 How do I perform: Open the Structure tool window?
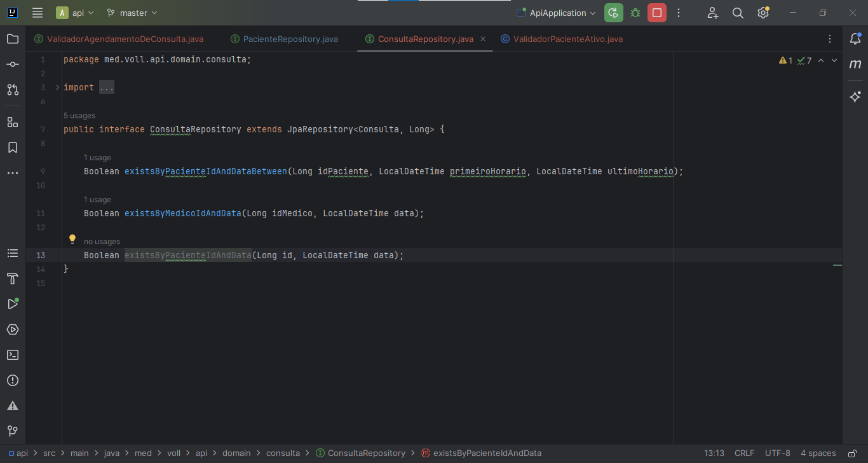pyautogui.click(x=13, y=122)
